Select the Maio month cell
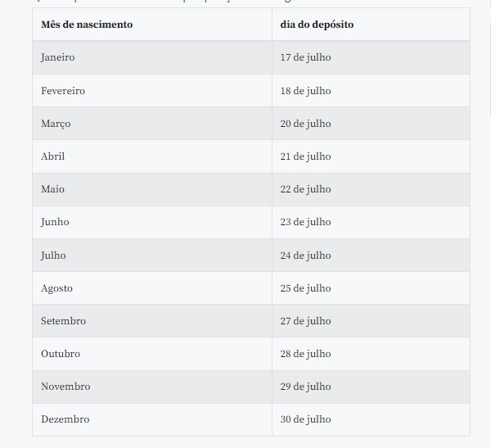This screenshot has width=491, height=448. click(x=53, y=189)
